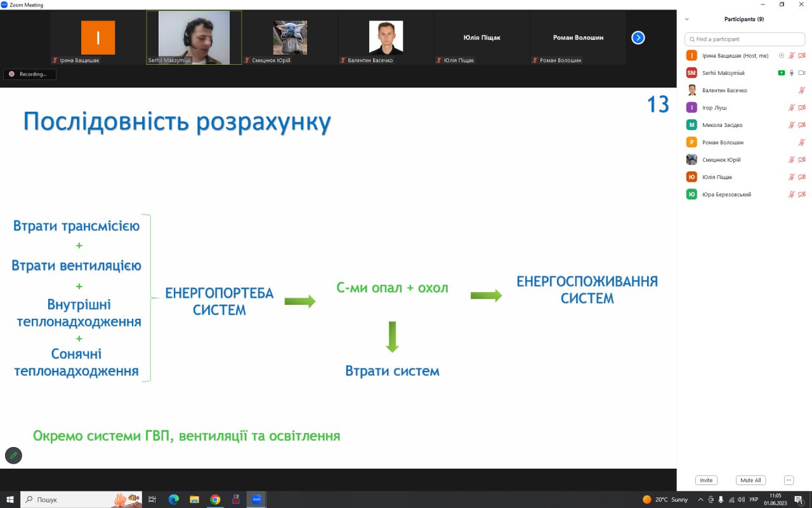The width and height of the screenshot is (812, 508).
Task: Open the more options button beside Mute All
Action: coord(789,480)
